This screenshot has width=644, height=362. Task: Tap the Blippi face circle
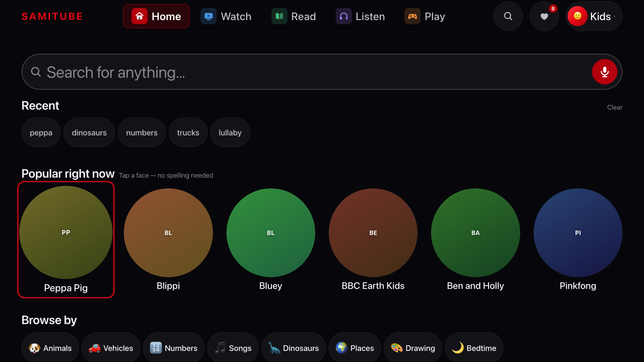168,233
